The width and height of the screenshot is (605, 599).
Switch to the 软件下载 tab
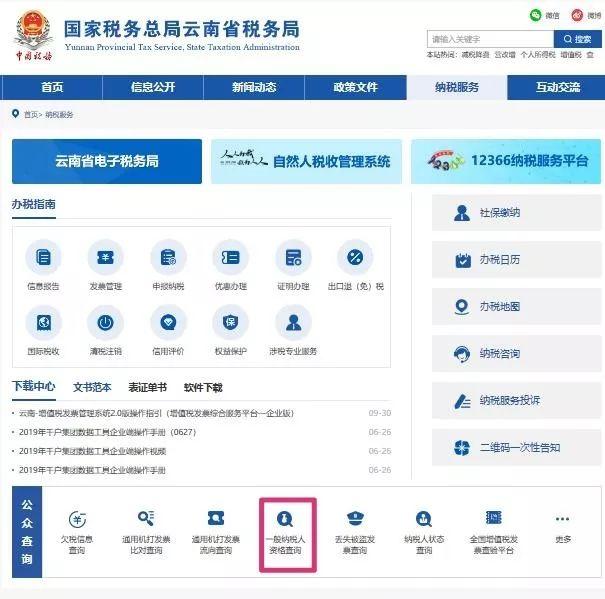pyautogui.click(x=203, y=387)
